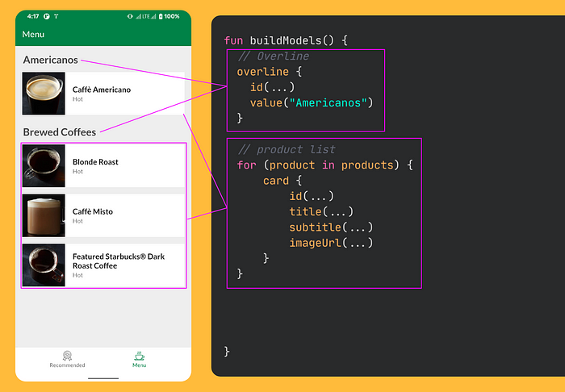
Task: Click the LTE signal indicator
Action: (x=146, y=16)
